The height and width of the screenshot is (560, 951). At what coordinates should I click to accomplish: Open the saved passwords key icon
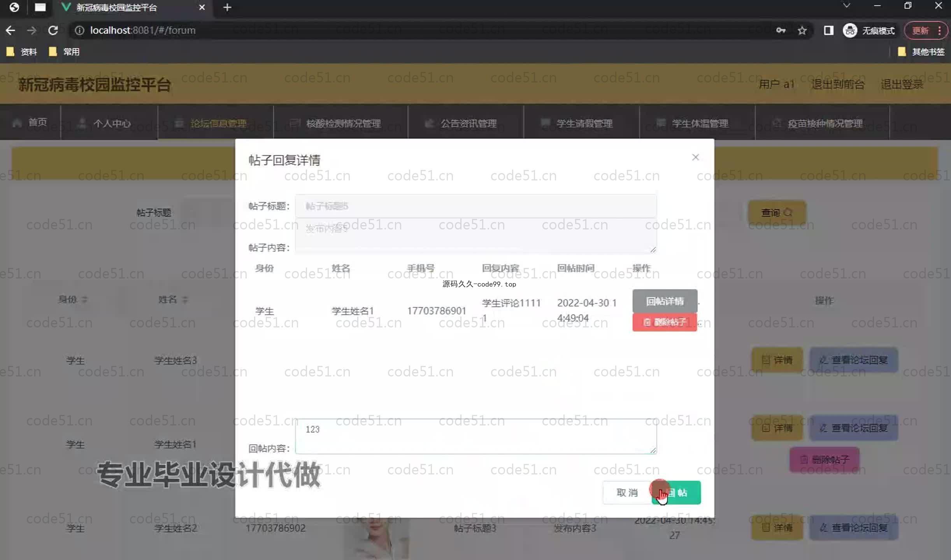tap(781, 30)
